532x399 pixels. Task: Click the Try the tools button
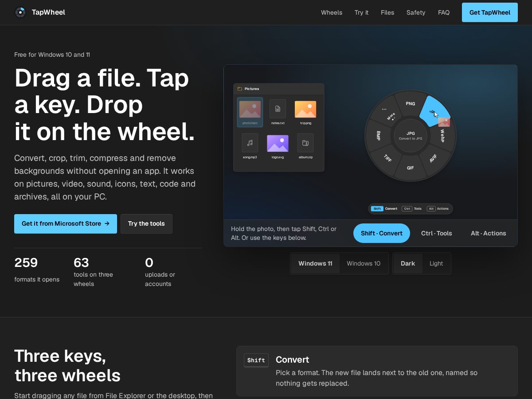(x=146, y=224)
